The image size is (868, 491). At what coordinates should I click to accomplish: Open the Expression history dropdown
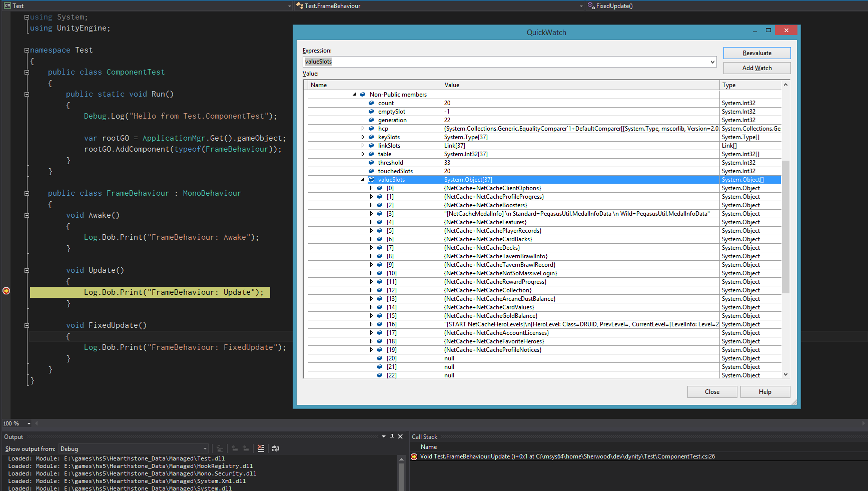tap(712, 62)
